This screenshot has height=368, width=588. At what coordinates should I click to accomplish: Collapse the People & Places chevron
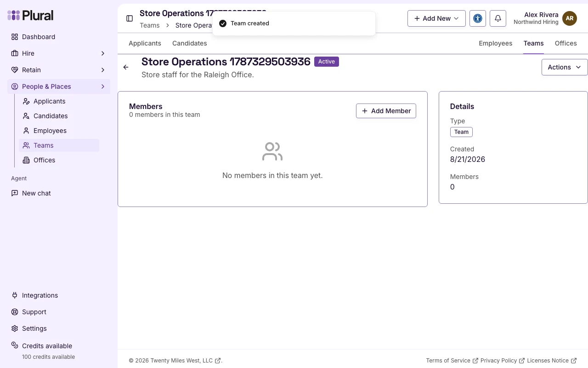click(x=103, y=86)
